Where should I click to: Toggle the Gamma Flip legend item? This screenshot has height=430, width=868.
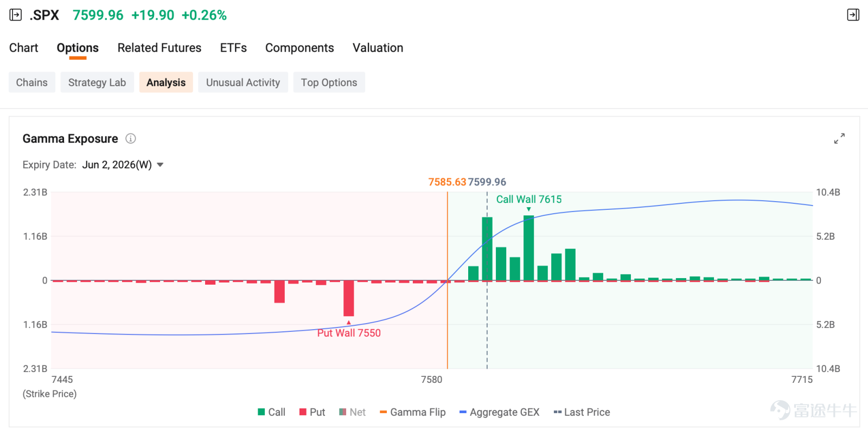point(413,412)
